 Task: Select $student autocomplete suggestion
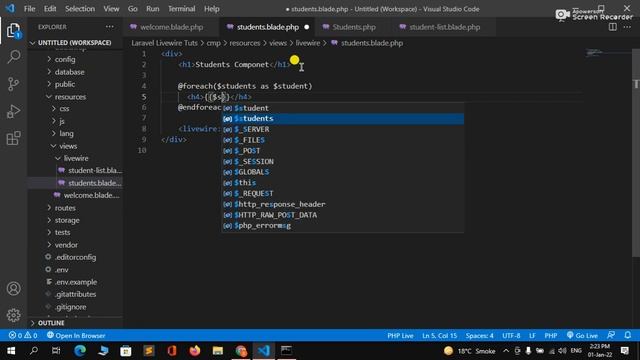pyautogui.click(x=343, y=108)
